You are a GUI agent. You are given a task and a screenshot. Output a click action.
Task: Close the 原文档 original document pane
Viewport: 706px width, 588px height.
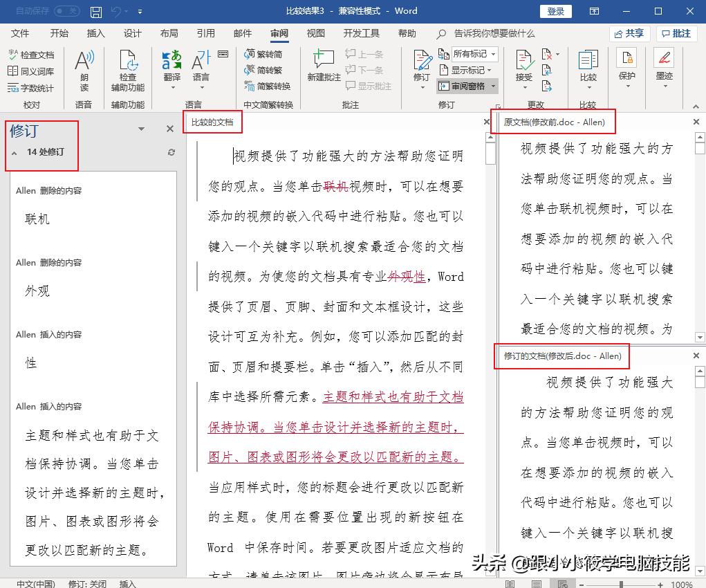tap(696, 122)
